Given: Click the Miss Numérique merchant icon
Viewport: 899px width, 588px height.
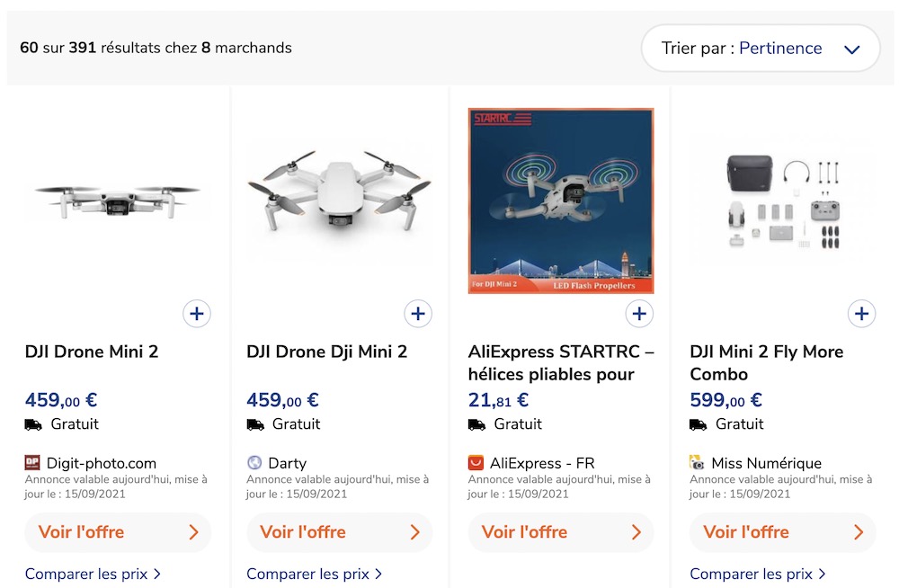Looking at the screenshot, I should [x=695, y=462].
